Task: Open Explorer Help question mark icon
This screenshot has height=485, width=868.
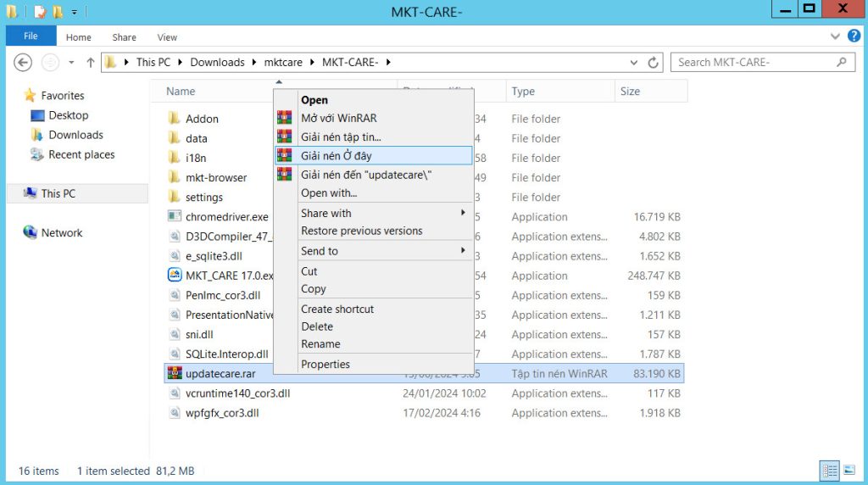Action: click(x=854, y=36)
